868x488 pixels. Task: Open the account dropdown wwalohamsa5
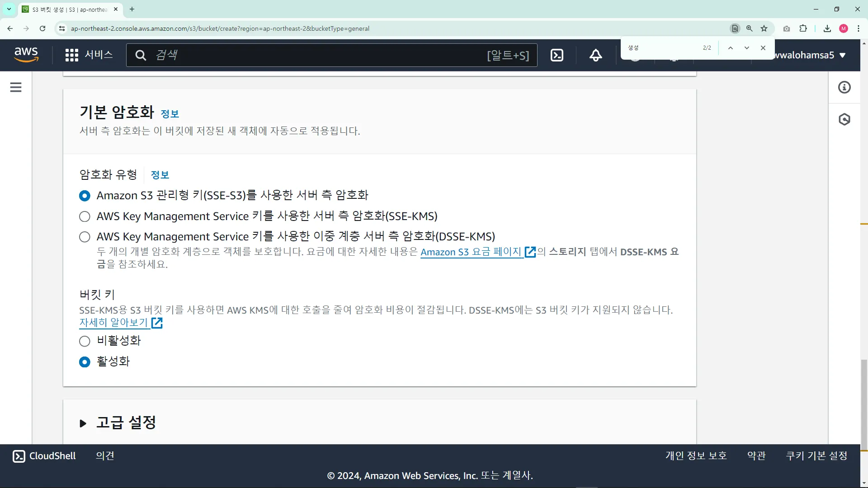click(809, 55)
